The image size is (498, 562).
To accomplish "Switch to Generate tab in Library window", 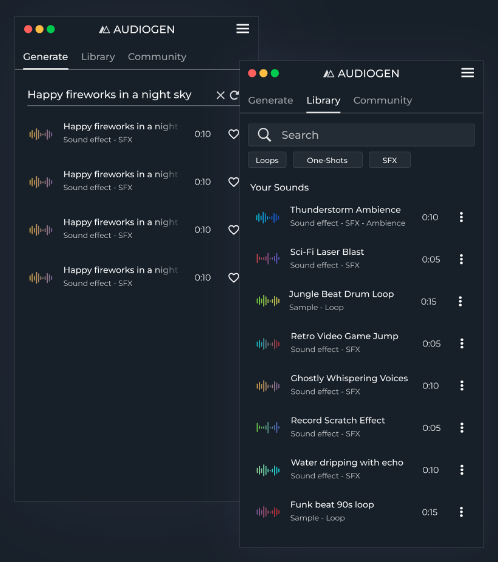I will point(271,100).
